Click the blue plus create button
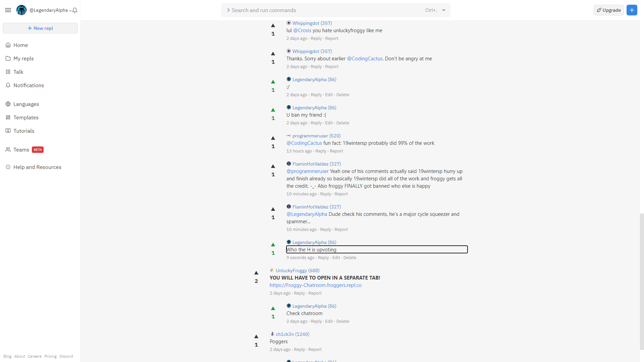The width and height of the screenshot is (644, 362). coord(632,10)
